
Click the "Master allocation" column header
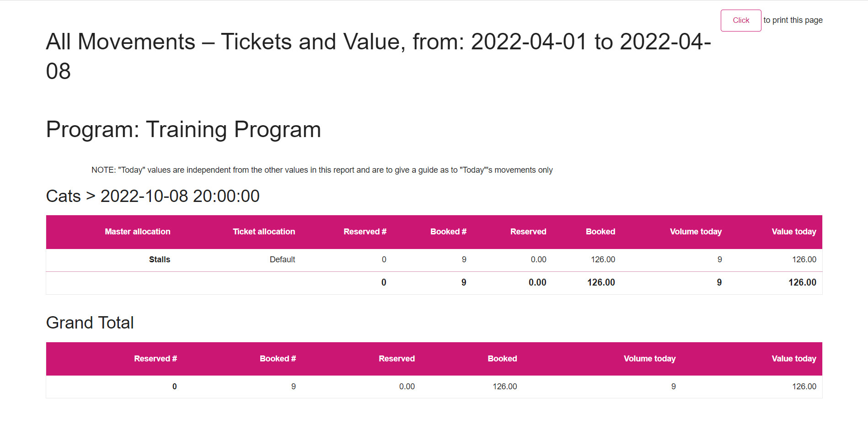pyautogui.click(x=137, y=232)
